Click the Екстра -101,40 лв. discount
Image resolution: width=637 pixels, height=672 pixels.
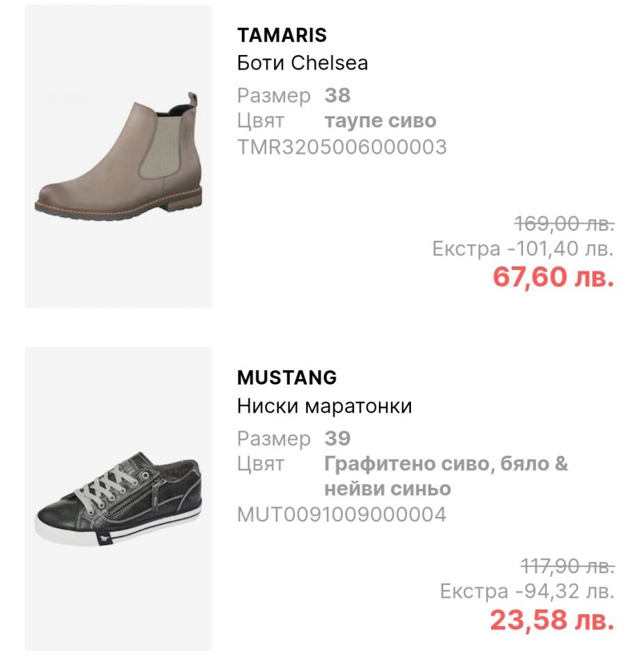pyautogui.click(x=523, y=248)
